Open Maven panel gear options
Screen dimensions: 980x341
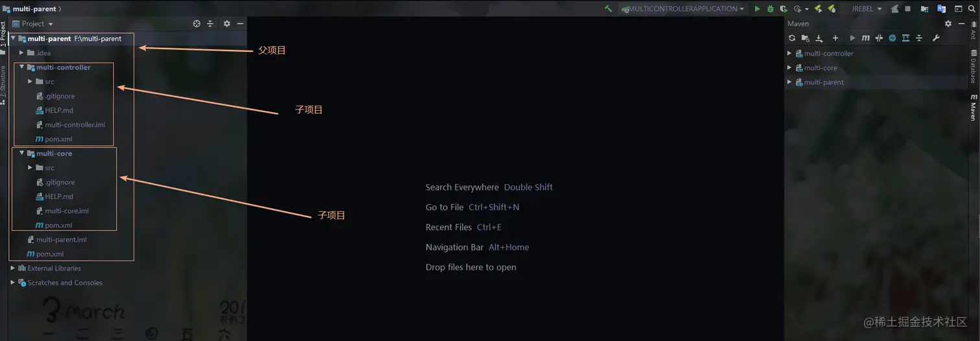[x=948, y=24]
